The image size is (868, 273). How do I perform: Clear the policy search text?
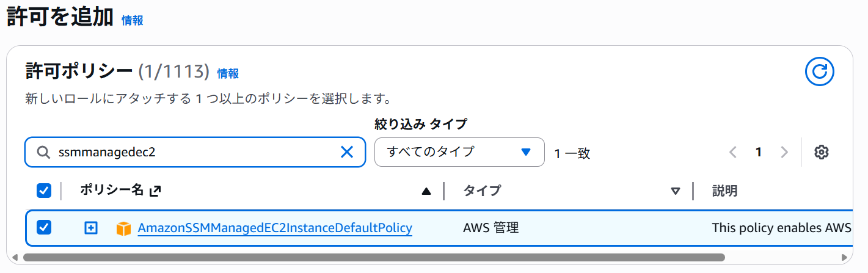pos(346,152)
